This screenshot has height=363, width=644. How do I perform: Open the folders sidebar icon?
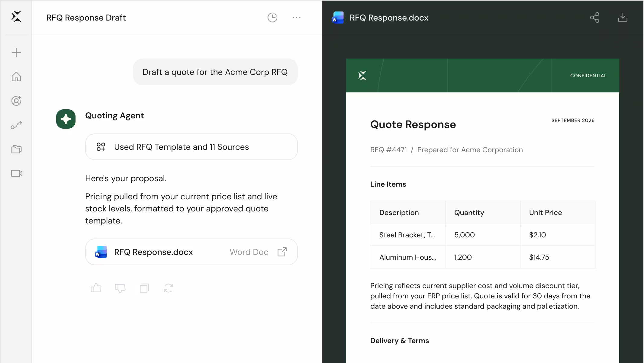(x=16, y=149)
